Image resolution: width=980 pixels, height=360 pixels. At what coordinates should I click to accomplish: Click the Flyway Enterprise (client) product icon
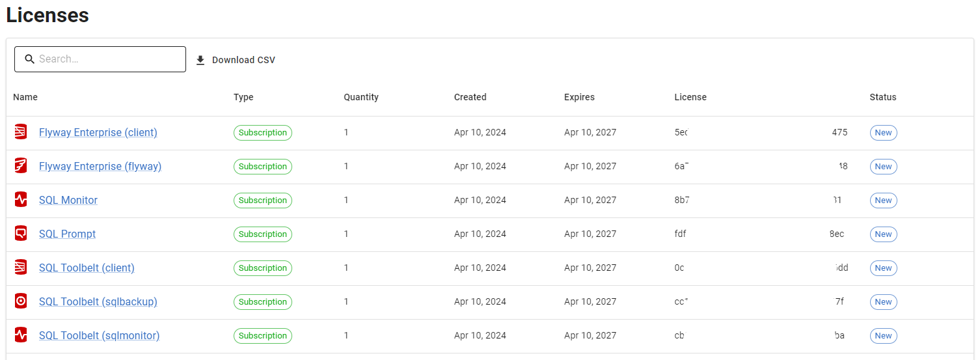coord(21,132)
